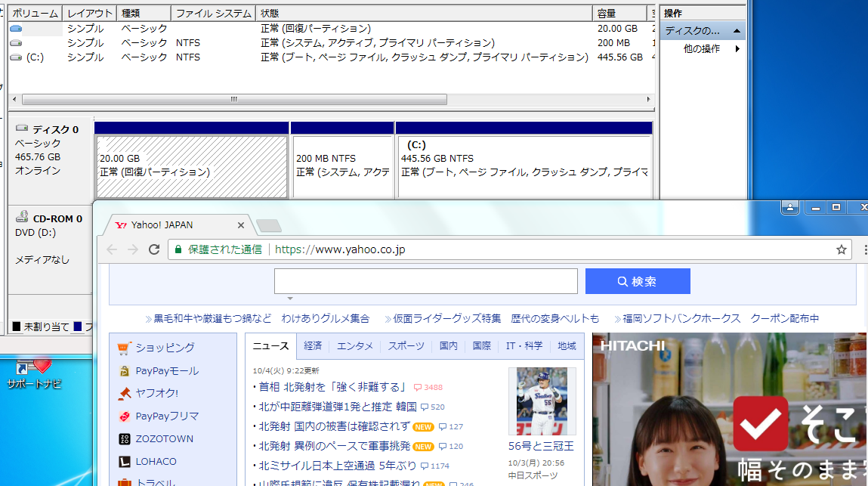Switch to IT・科学 news tab
868x486 pixels.
pos(524,346)
